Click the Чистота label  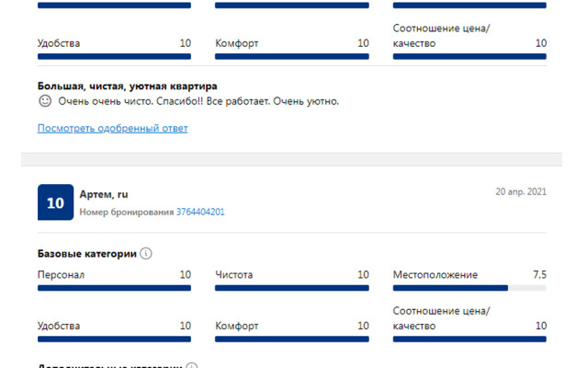233,275
